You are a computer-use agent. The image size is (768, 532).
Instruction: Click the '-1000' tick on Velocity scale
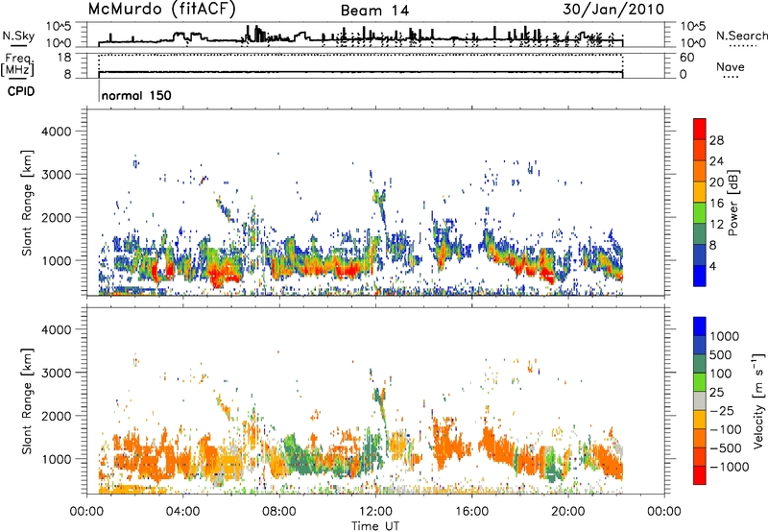pyautogui.click(x=729, y=467)
